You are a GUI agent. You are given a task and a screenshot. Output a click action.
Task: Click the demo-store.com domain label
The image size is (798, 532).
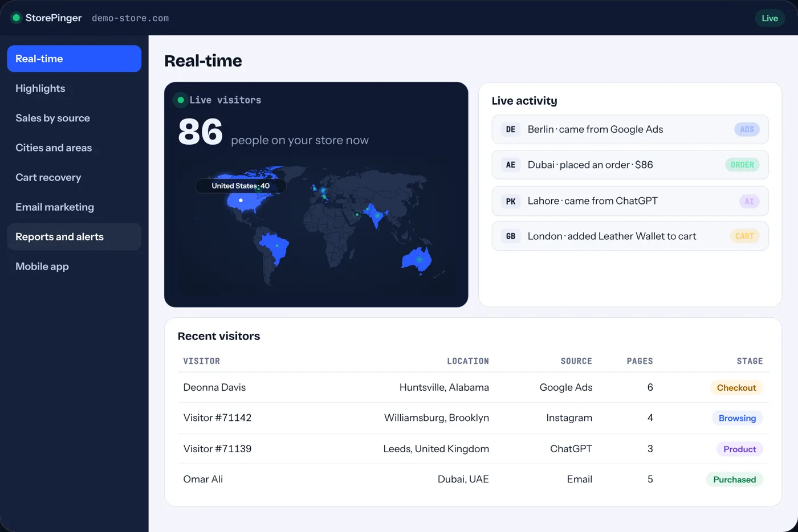point(131,18)
